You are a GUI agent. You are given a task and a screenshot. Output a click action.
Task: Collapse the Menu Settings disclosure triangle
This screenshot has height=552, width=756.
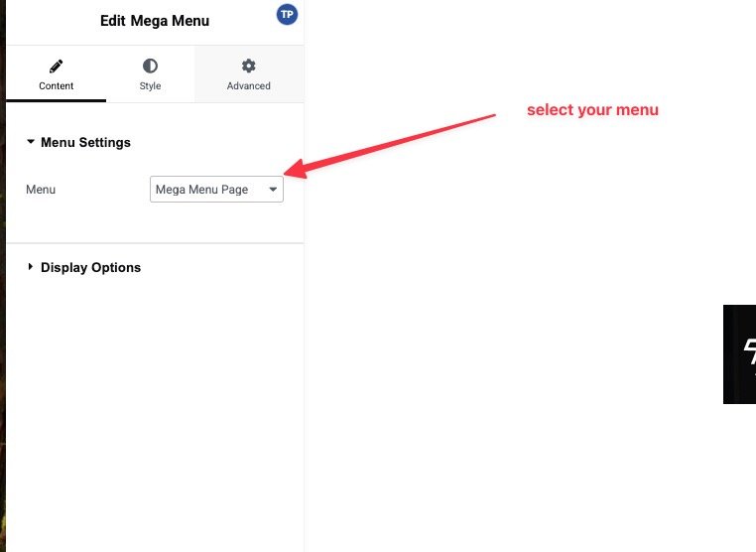tap(31, 142)
